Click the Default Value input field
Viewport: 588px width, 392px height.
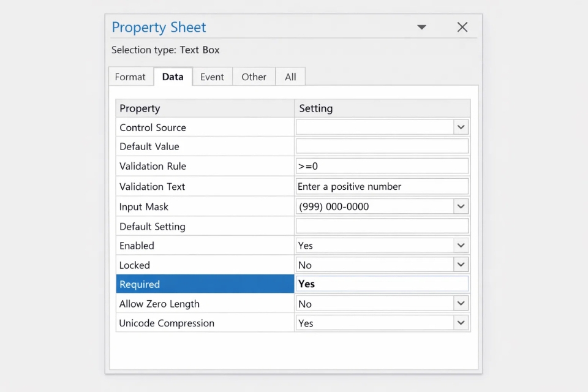click(x=382, y=146)
